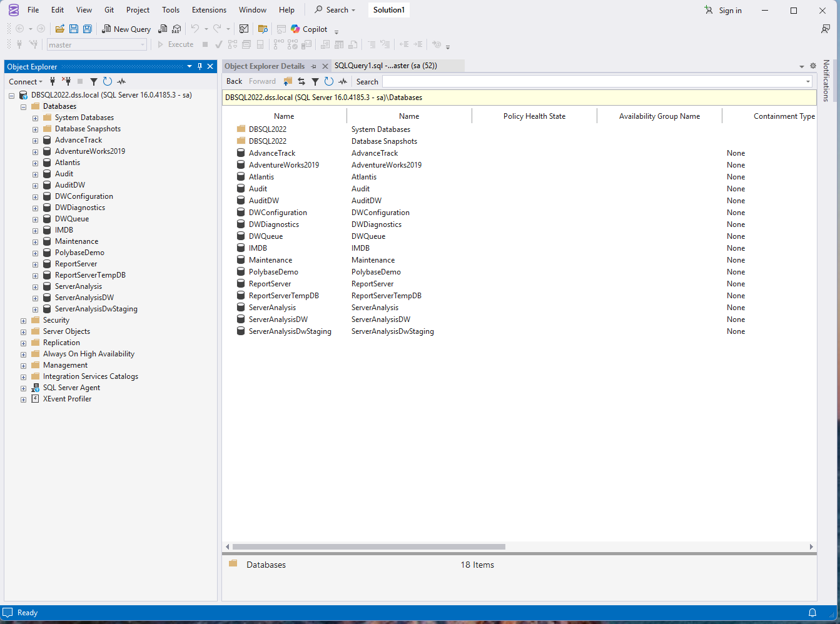Launch Activity Monitor from Object Explorer toolbar
The height and width of the screenshot is (624, 840).
121,81
